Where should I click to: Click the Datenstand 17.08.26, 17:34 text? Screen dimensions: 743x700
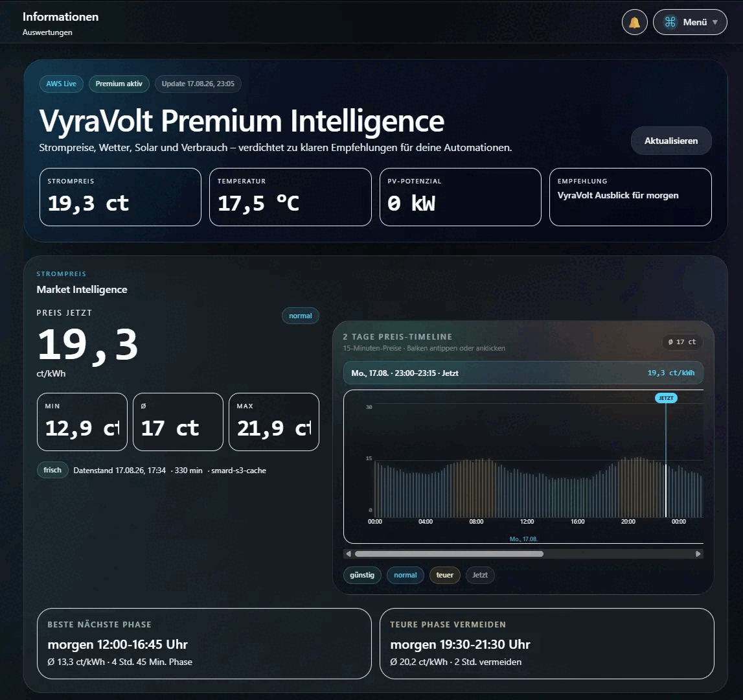[119, 471]
